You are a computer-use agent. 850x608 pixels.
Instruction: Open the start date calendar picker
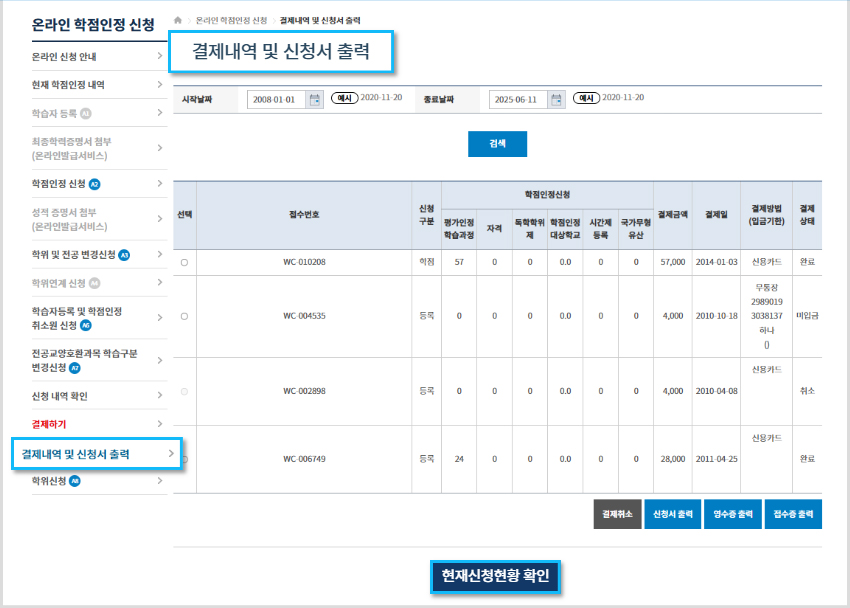[x=315, y=100]
